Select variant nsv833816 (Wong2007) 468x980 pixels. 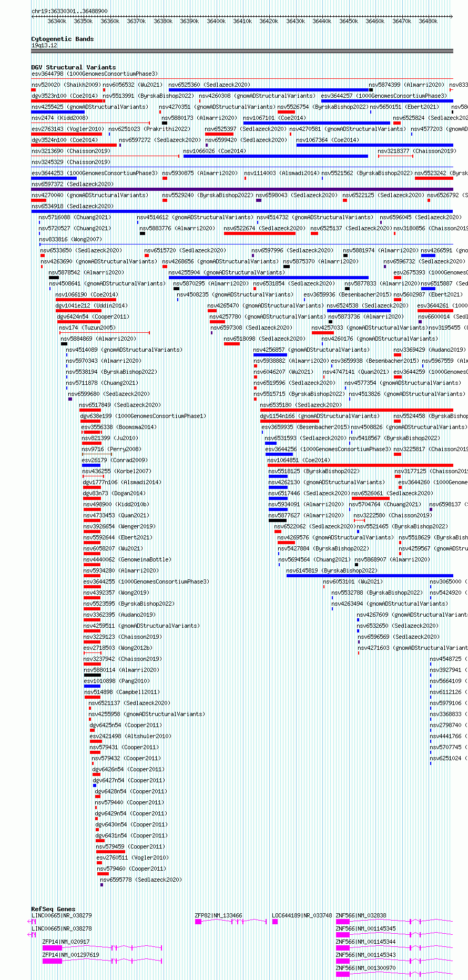70,239
